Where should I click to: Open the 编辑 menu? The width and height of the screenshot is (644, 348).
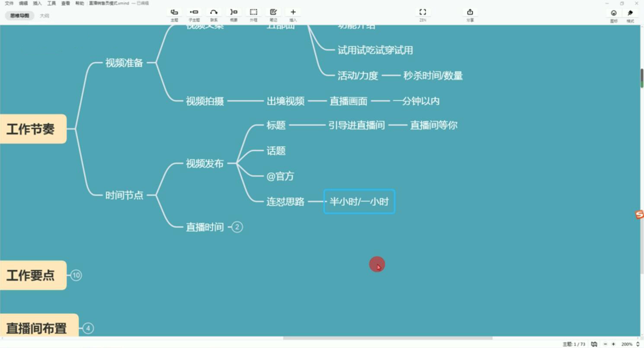pyautogui.click(x=23, y=3)
